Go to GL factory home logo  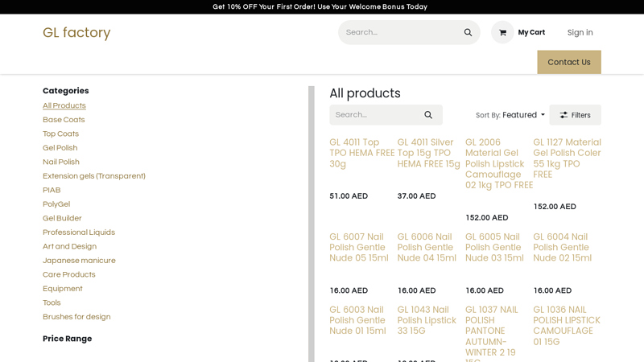pos(76,33)
